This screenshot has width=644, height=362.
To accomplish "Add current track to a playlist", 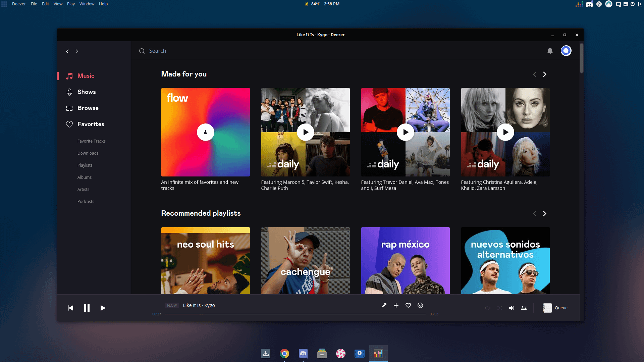I will point(396,305).
